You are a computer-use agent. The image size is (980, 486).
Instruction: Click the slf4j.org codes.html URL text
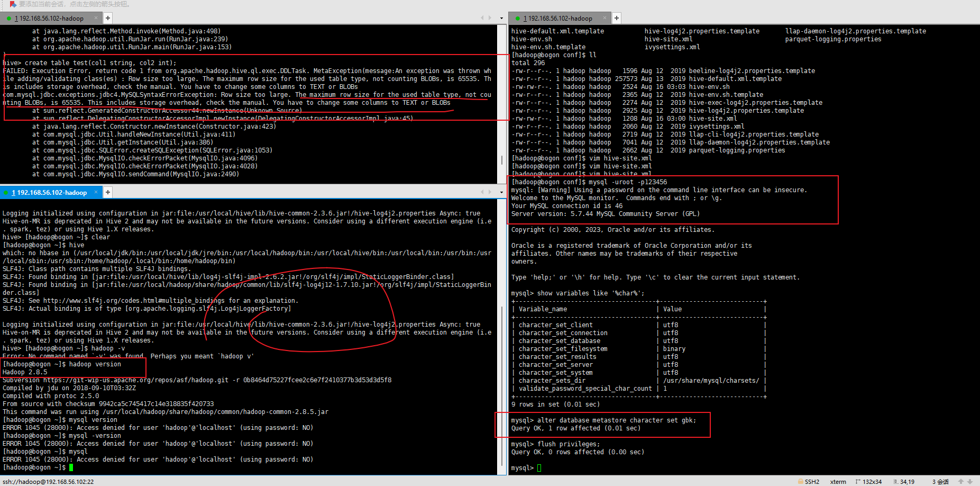134,301
